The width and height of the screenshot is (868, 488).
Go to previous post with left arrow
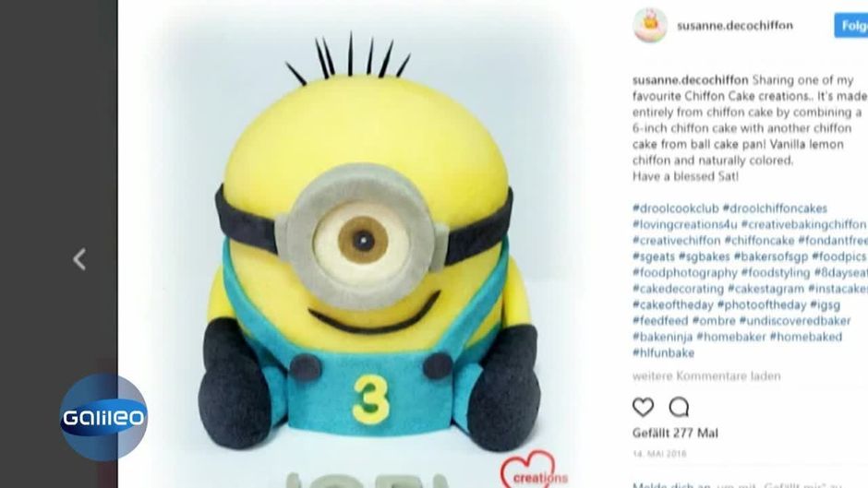79,259
